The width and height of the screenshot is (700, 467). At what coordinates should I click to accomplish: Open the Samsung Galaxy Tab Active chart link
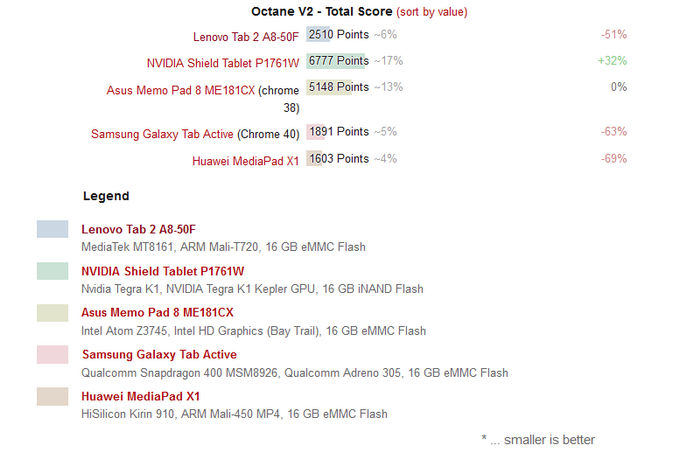162,134
